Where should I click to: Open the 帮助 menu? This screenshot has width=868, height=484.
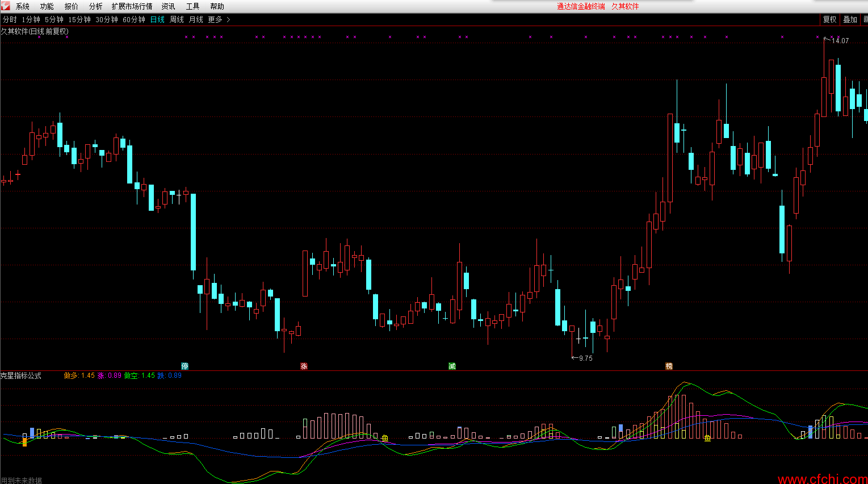coord(217,6)
